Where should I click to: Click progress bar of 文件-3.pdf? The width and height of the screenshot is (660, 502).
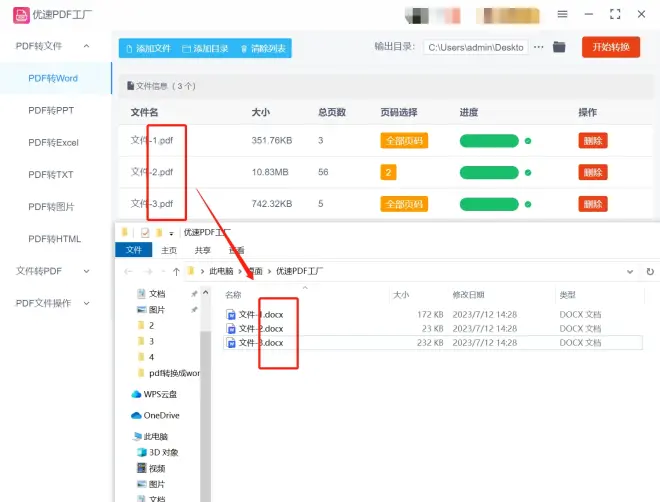pos(489,204)
